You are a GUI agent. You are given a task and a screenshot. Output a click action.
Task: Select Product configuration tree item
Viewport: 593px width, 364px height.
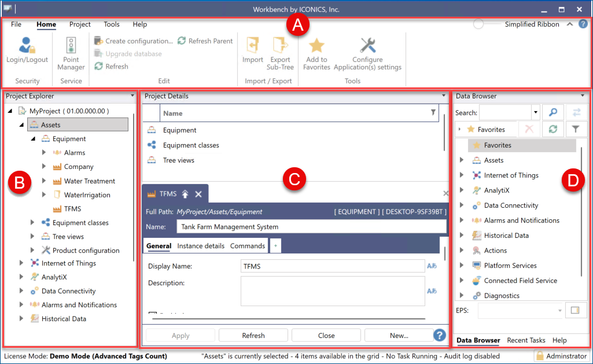coord(86,251)
